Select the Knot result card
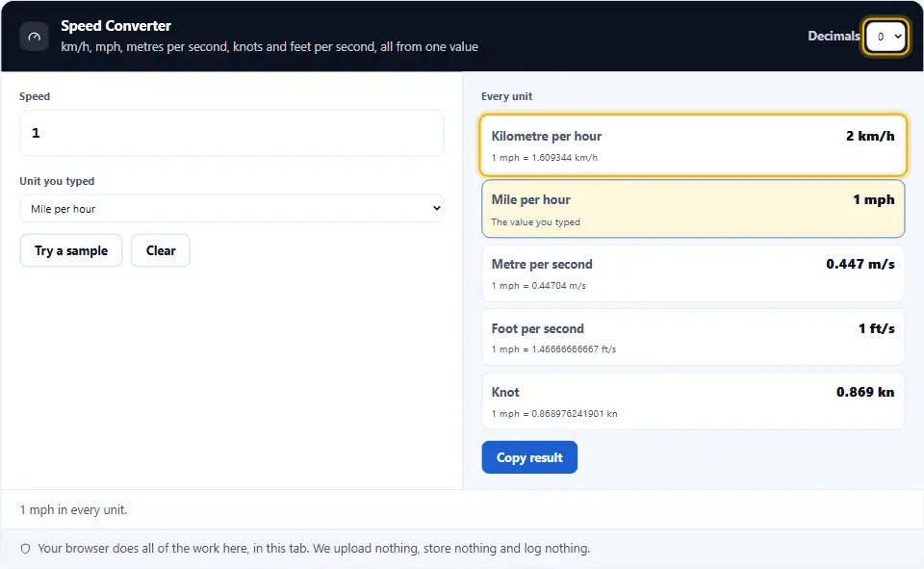924x569 pixels. [693, 401]
